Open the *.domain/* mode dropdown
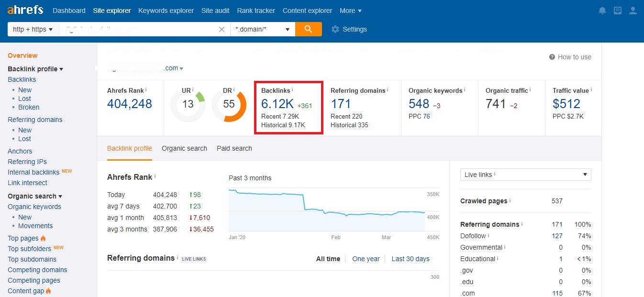 point(263,29)
